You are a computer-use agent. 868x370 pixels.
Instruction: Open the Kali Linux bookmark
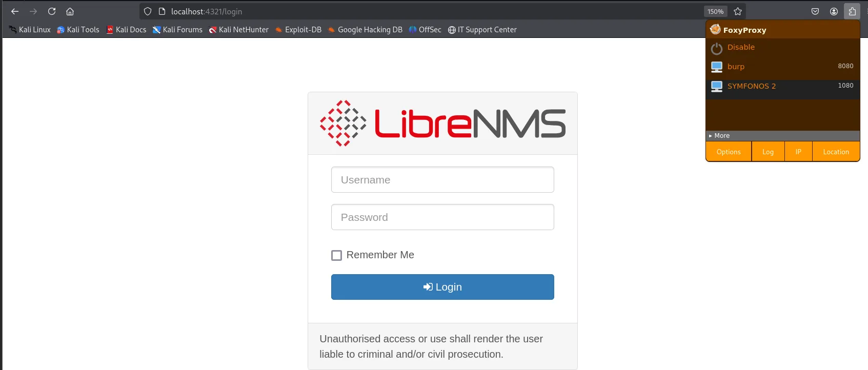(x=30, y=30)
